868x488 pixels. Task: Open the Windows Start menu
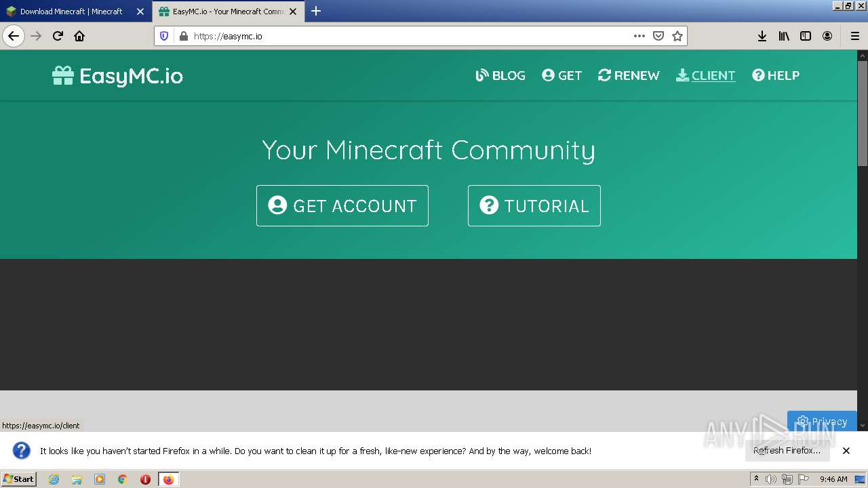pos(18,479)
